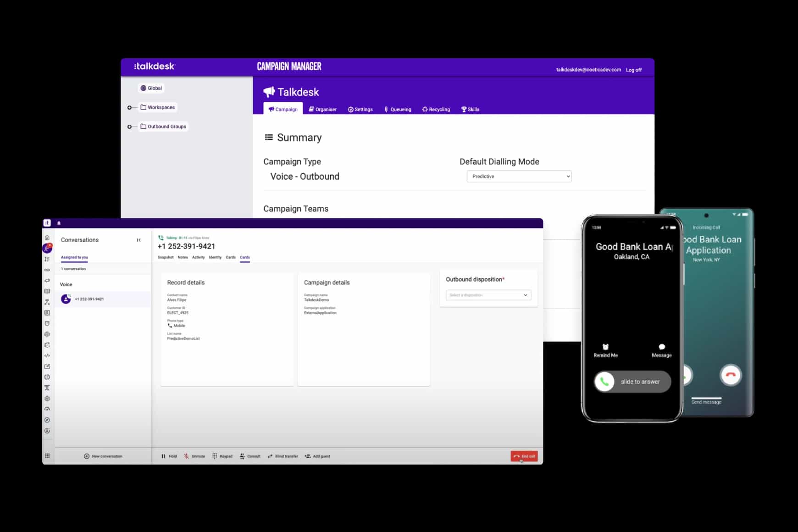Toggle Unmute on the microphone
The image size is (798, 532).
[194, 456]
